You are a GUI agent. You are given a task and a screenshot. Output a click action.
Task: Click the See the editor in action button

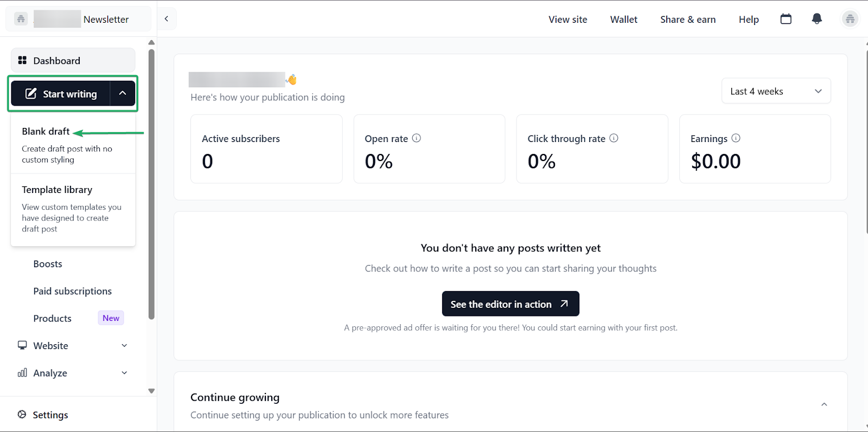pos(510,304)
